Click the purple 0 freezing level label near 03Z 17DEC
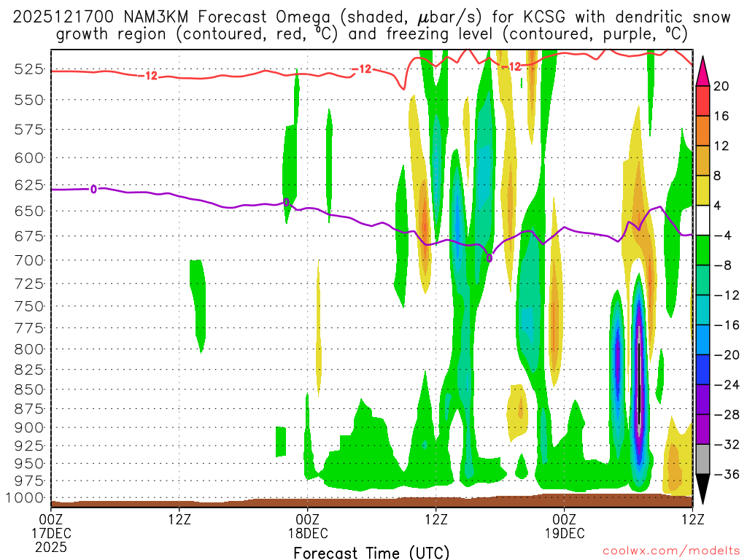The height and width of the screenshot is (560, 747). (93, 190)
